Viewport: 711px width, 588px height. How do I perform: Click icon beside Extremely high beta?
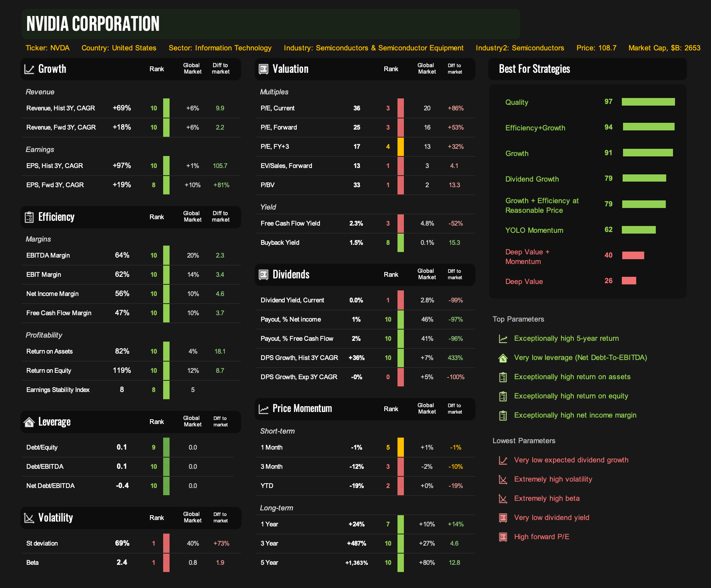click(x=503, y=499)
